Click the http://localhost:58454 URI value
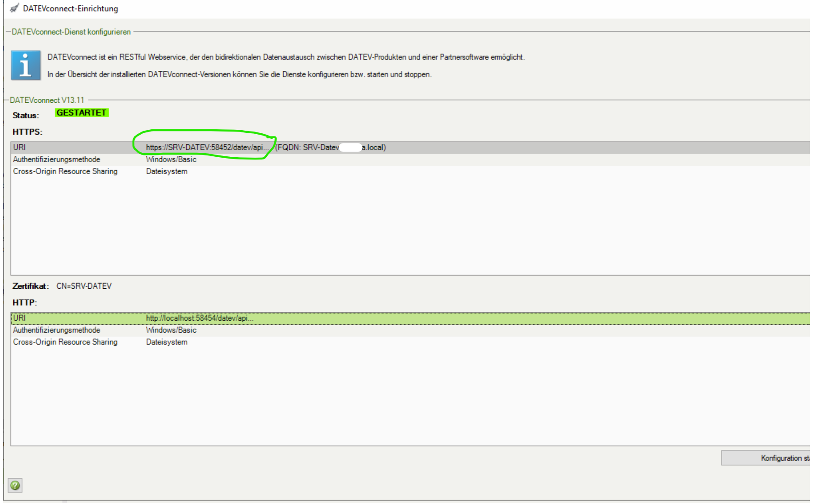813x504 pixels. (199, 318)
